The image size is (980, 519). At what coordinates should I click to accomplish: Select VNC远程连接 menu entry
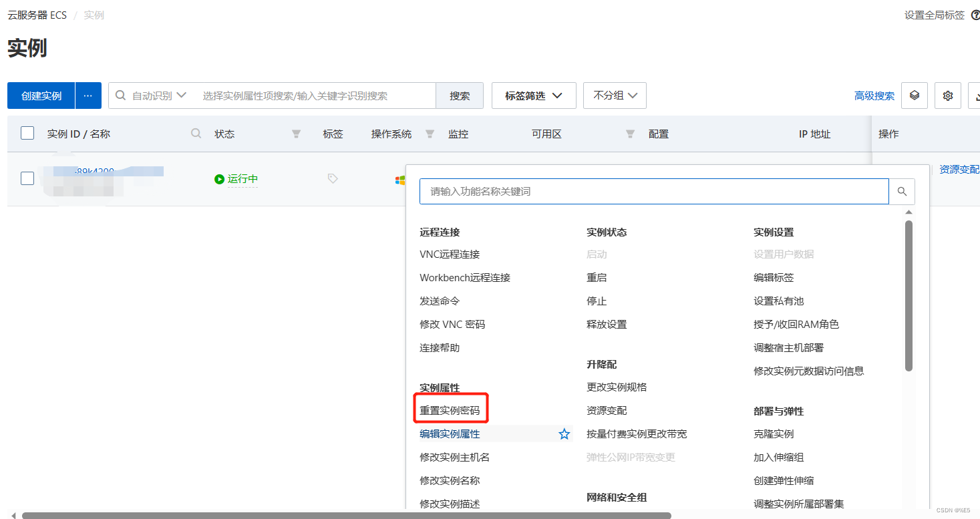pos(450,254)
